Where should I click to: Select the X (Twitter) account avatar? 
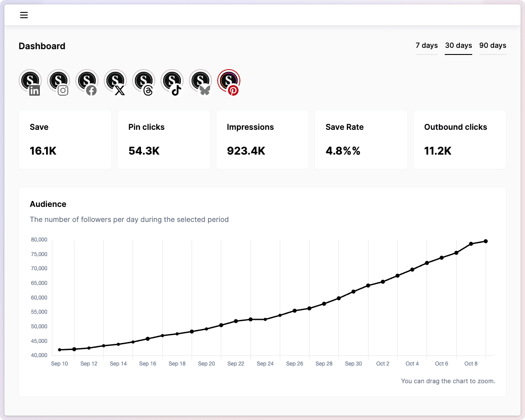(115, 81)
